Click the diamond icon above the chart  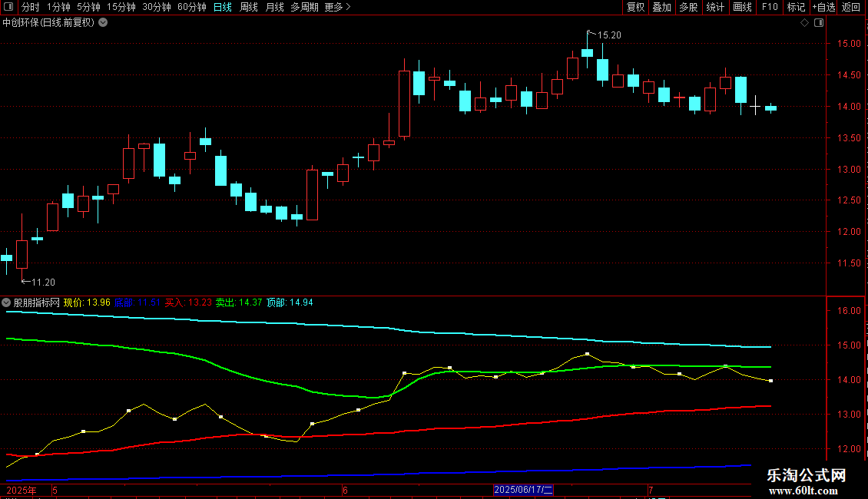click(x=804, y=23)
